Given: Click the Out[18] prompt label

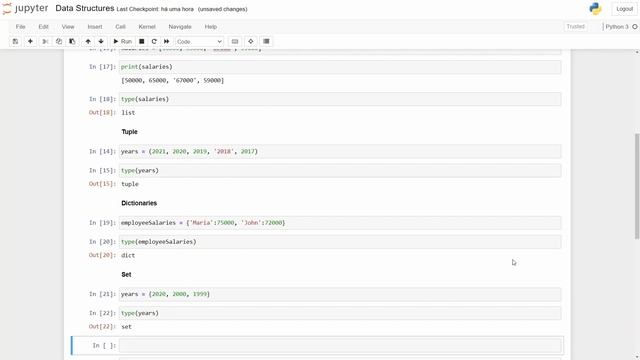Looking at the screenshot, I should tap(102, 113).
